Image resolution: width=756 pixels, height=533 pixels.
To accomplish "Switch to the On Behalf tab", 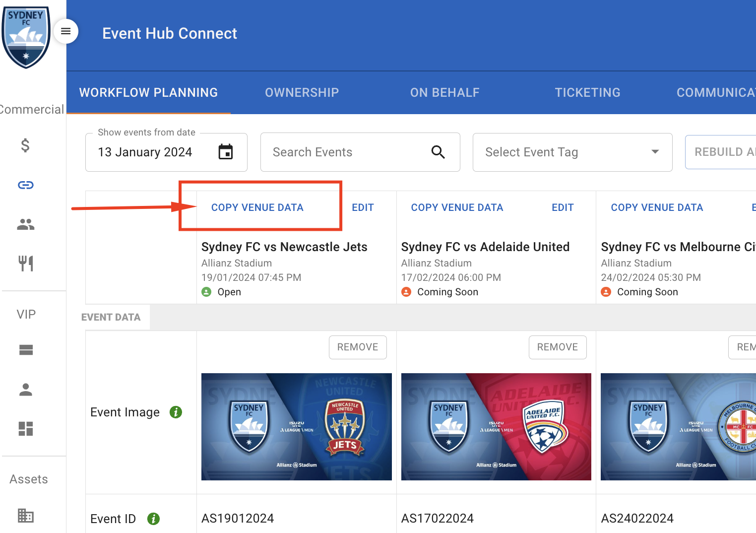I will pyautogui.click(x=444, y=93).
